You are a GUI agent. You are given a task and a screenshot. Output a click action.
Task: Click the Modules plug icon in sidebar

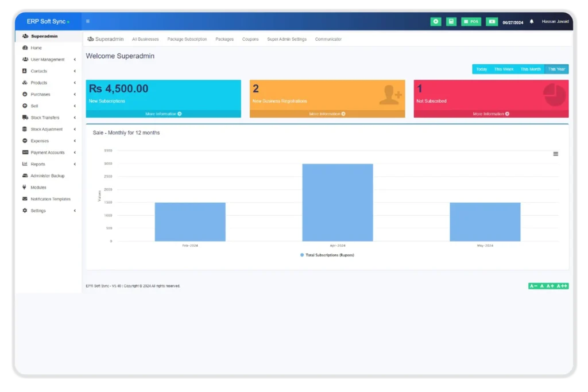click(25, 187)
